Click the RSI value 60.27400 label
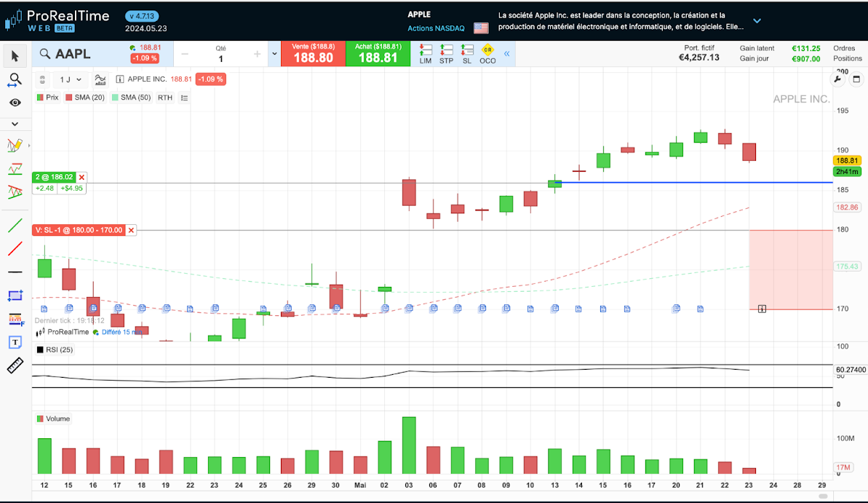This screenshot has height=503, width=868. [851, 370]
